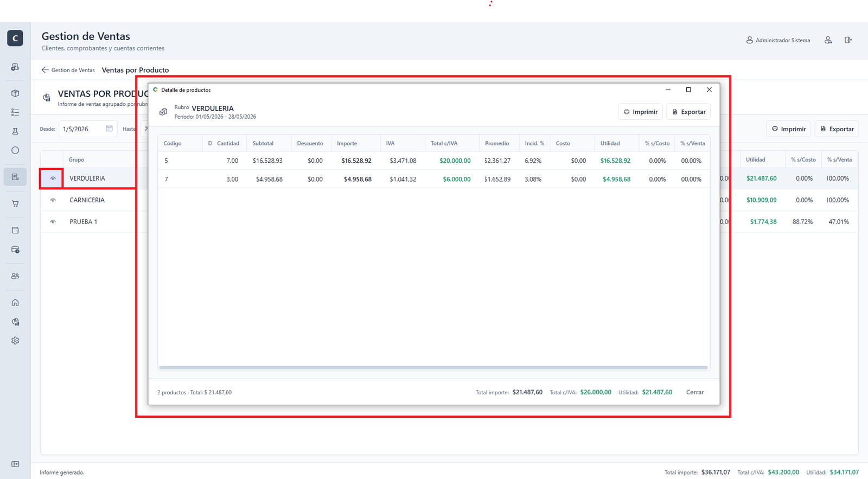Click the Gestion de Ventas back link
The image size is (868, 479).
click(68, 70)
